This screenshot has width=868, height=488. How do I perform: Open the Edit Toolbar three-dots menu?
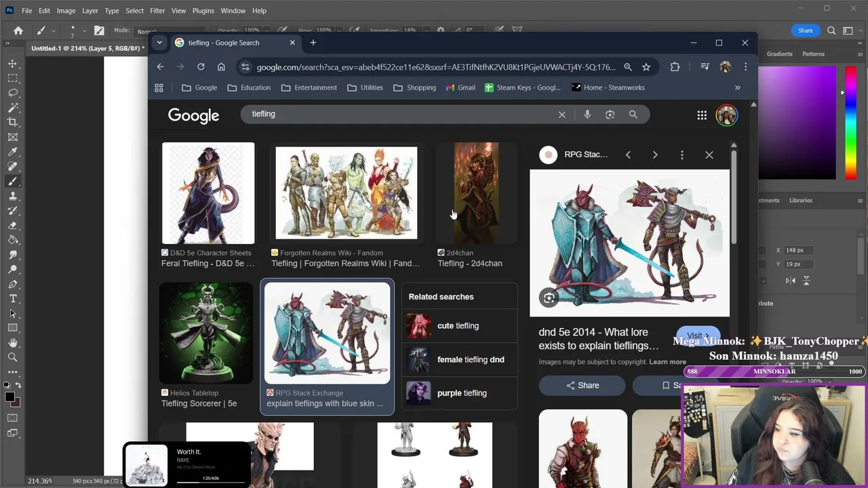coord(13,372)
